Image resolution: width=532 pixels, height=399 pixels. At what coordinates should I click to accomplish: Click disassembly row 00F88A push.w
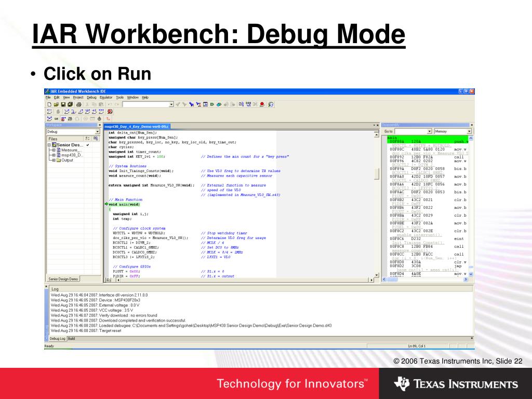pos(429,141)
